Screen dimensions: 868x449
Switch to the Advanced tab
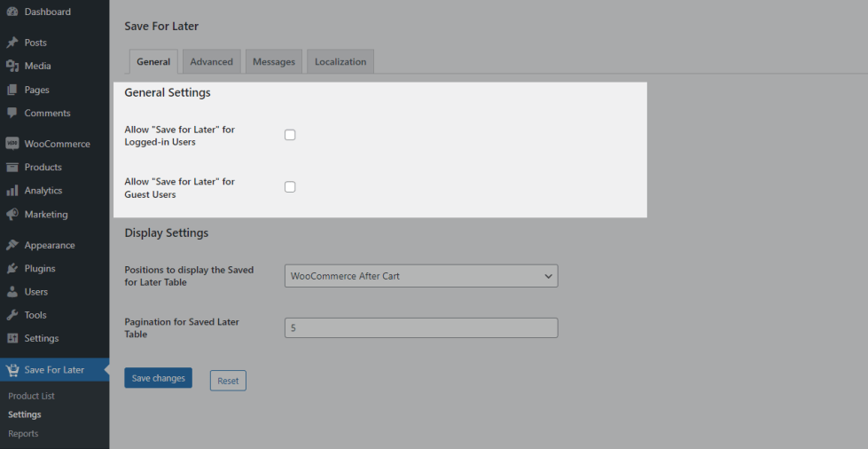click(212, 61)
